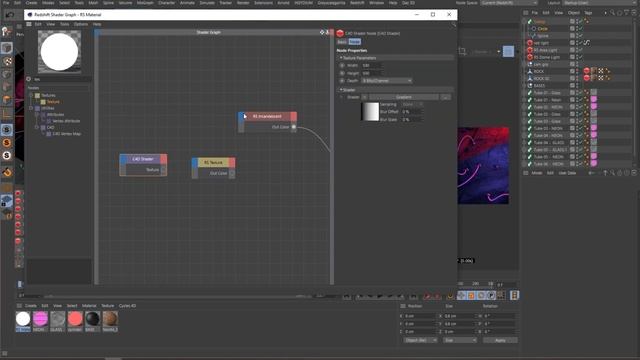
Task: Select the pink NEON material swatch
Action: 40,319
